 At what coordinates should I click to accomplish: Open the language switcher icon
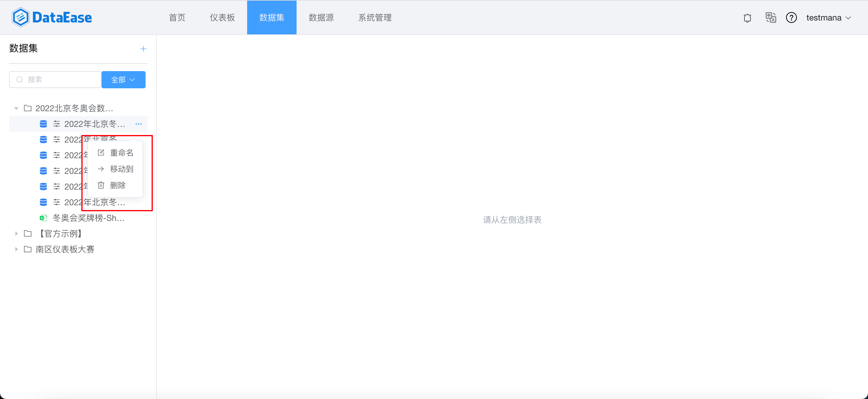tap(771, 17)
